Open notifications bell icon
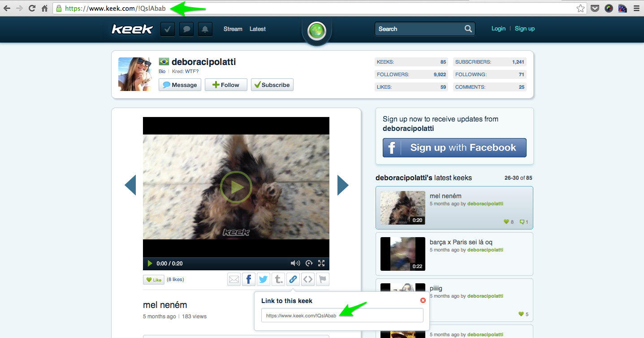Screen dimensions: 644x338 tap(205, 29)
